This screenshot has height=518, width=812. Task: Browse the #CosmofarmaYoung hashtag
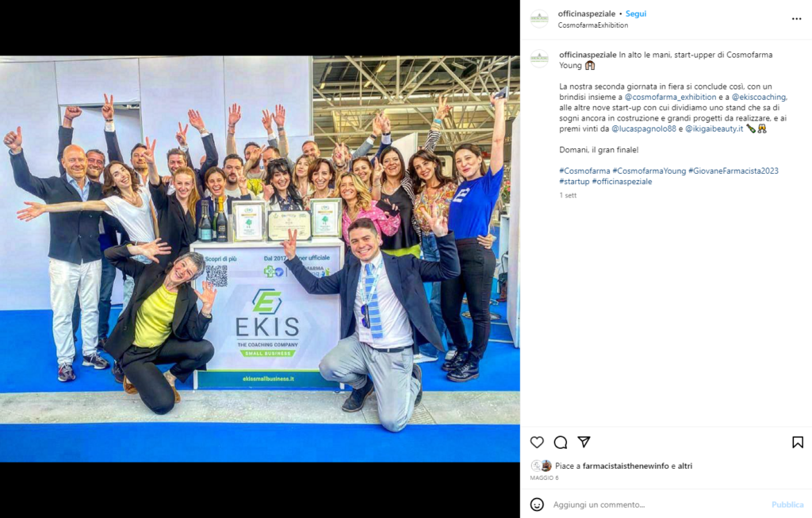649,171
